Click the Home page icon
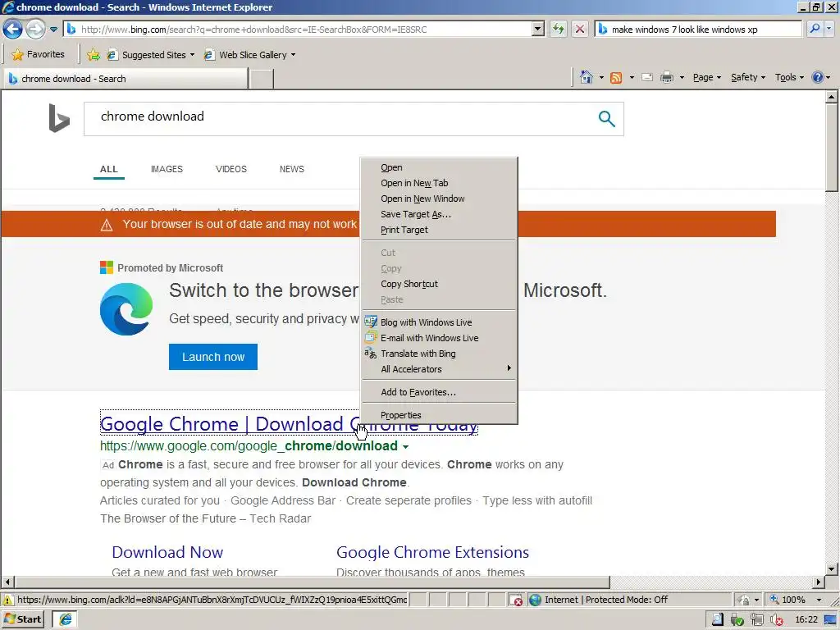The width and height of the screenshot is (840, 630). (x=586, y=77)
